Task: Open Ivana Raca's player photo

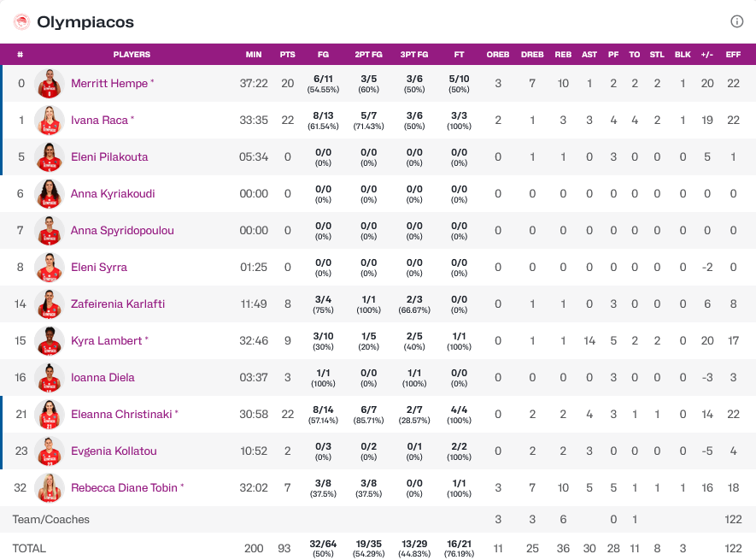Action: pos(50,121)
